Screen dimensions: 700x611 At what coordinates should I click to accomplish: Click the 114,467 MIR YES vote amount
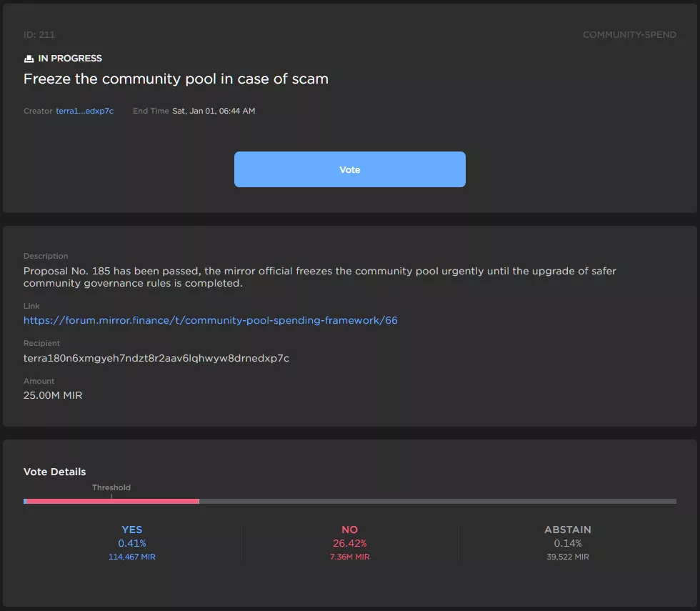pyautogui.click(x=131, y=557)
